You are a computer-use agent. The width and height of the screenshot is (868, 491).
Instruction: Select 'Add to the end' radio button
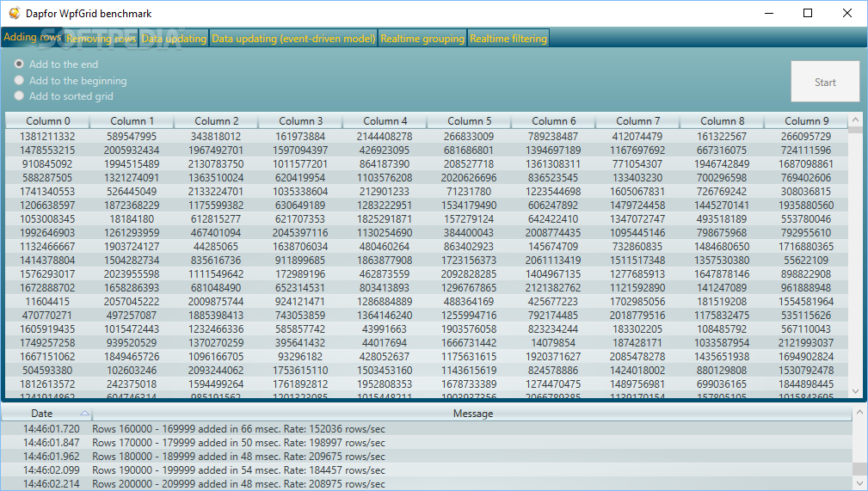point(20,64)
